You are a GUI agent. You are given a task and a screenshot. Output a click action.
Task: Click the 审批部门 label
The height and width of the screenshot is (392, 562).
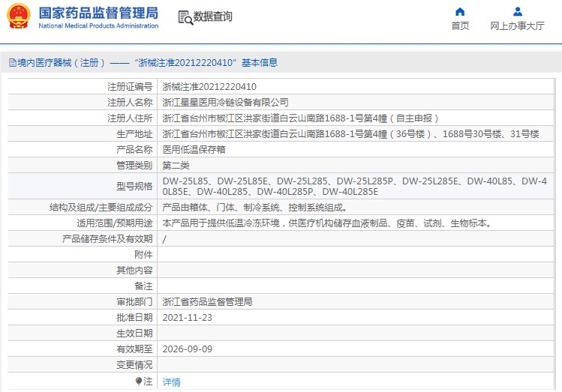pyautogui.click(x=134, y=302)
